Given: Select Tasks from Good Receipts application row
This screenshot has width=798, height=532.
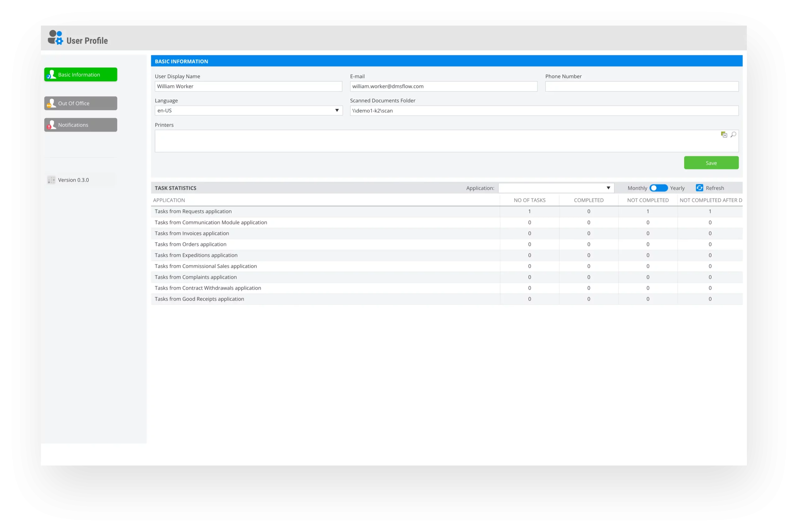Looking at the screenshot, I should pos(446,299).
